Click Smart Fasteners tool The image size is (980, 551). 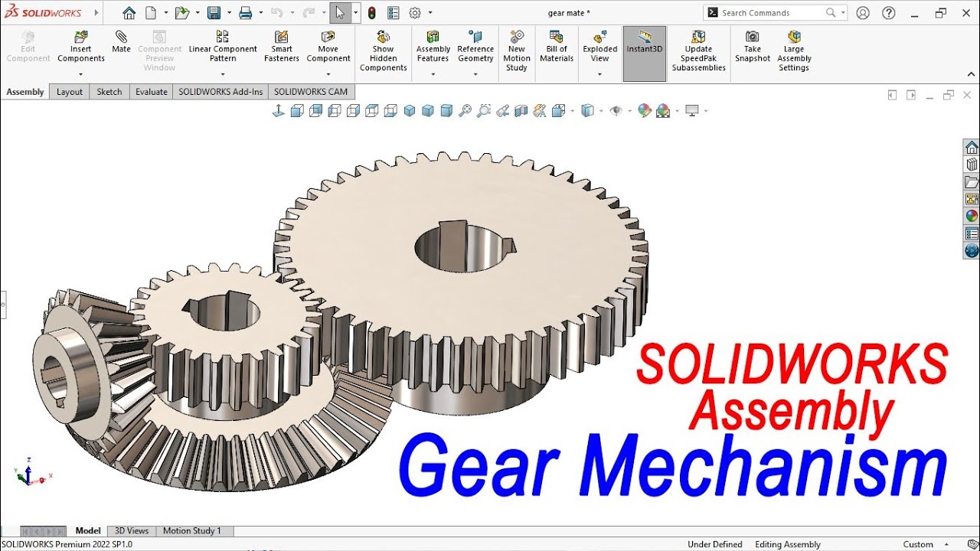tap(282, 47)
